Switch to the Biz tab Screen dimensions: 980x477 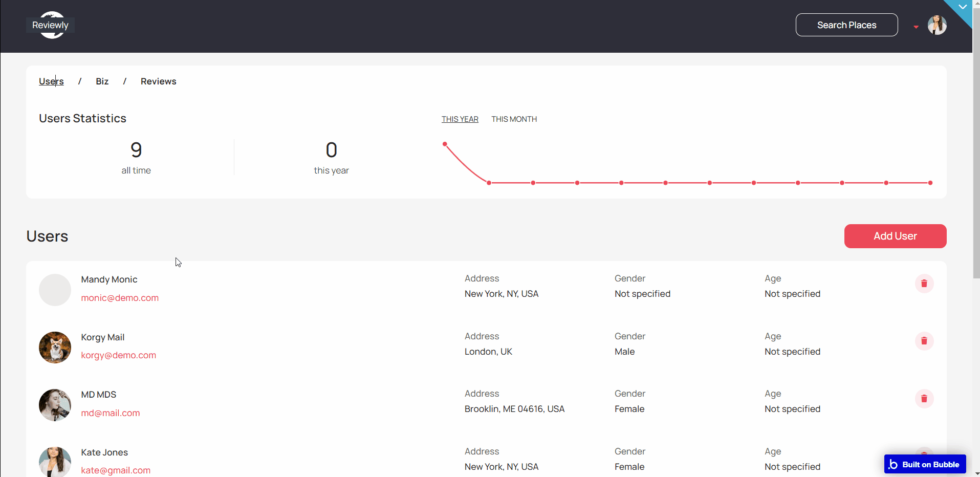pos(102,81)
